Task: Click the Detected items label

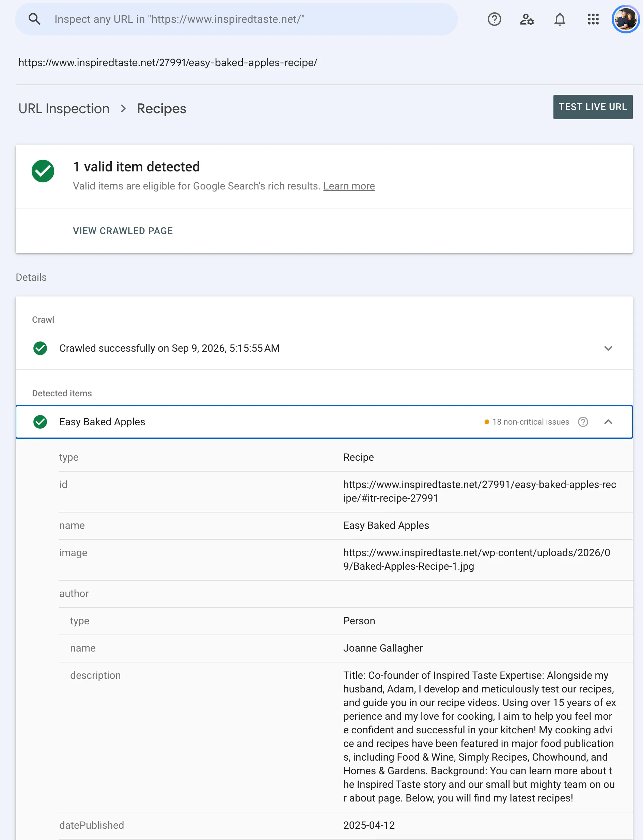Action: tap(62, 394)
